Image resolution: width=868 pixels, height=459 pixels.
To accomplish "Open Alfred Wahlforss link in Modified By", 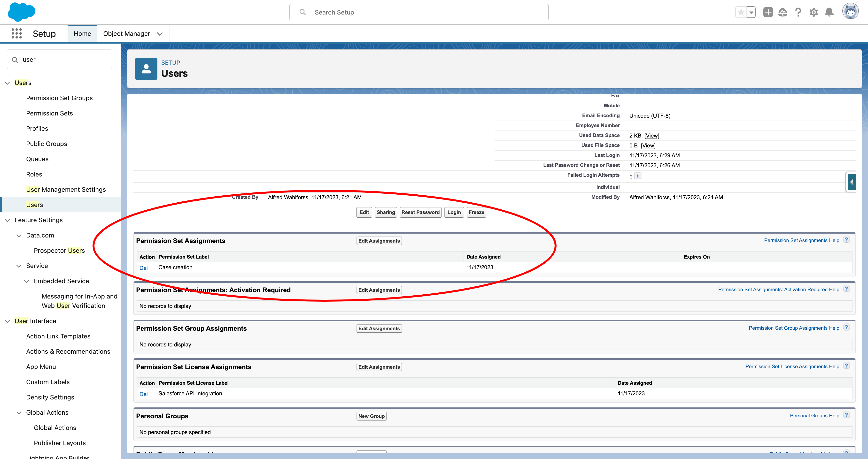I will pos(649,197).
